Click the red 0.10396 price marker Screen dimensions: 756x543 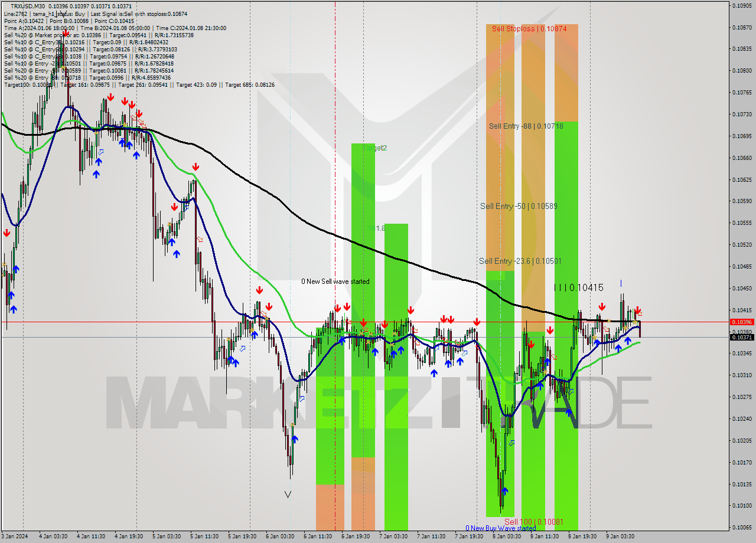click(x=742, y=322)
